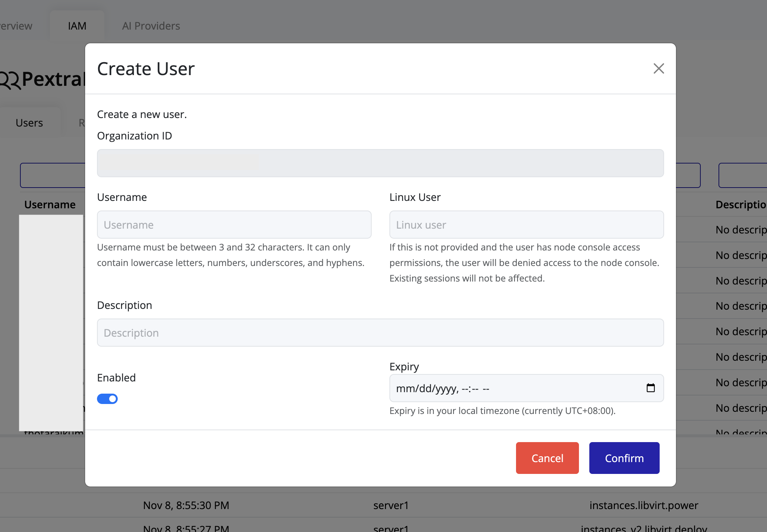This screenshot has height=532, width=767.
Task: Click the Nov 8, 8:55:30 PM timestamp
Action: point(186,505)
